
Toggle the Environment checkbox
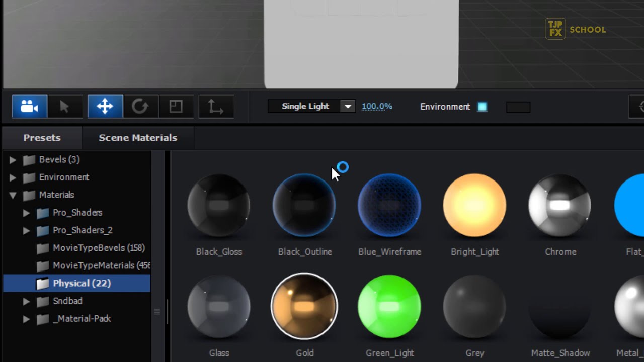coord(482,107)
